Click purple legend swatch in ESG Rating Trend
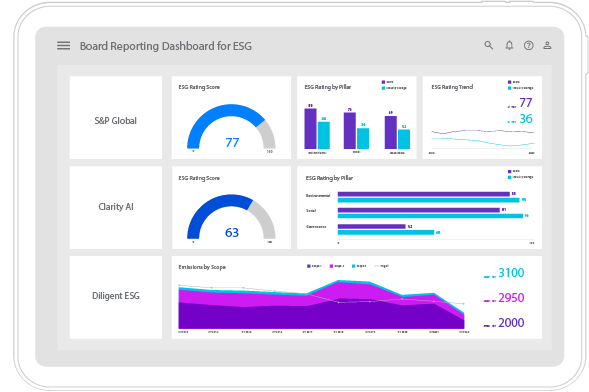This screenshot has width=589, height=392. click(509, 82)
